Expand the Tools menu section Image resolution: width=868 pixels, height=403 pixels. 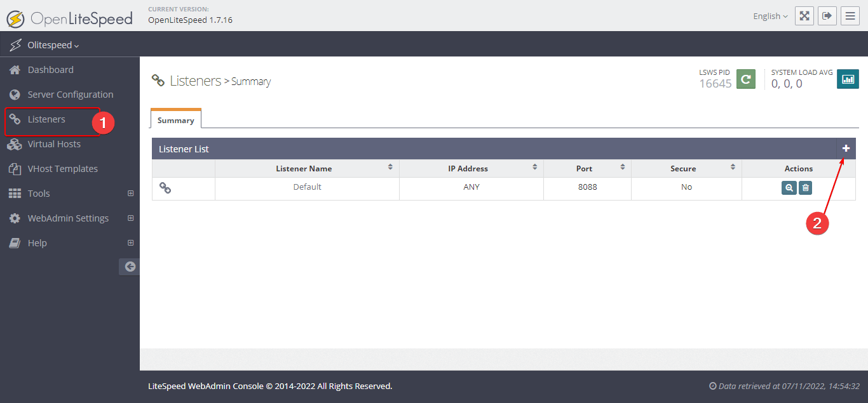point(39,193)
